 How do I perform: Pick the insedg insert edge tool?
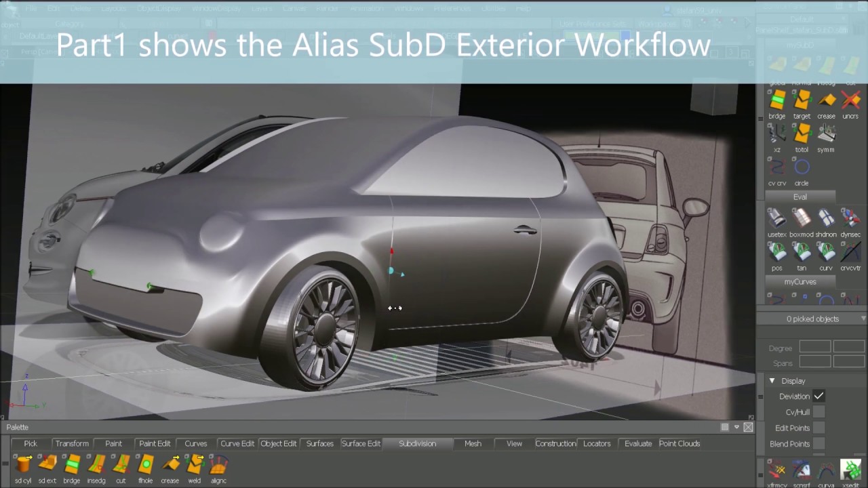[x=96, y=465]
